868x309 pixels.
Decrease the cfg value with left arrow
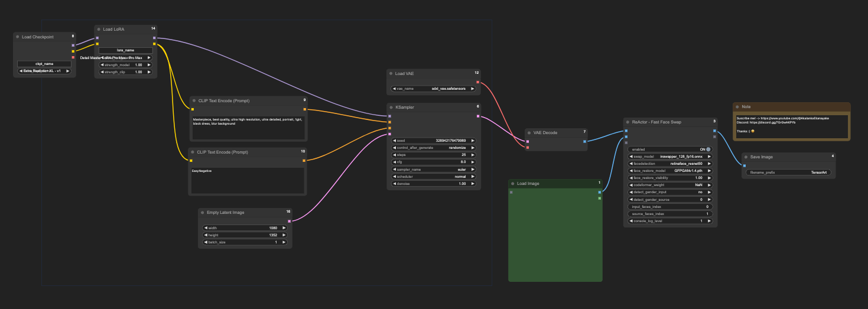394,162
